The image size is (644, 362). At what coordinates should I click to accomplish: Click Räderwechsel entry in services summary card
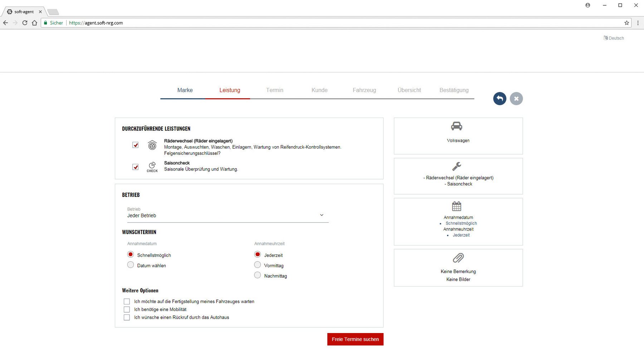[x=458, y=178]
